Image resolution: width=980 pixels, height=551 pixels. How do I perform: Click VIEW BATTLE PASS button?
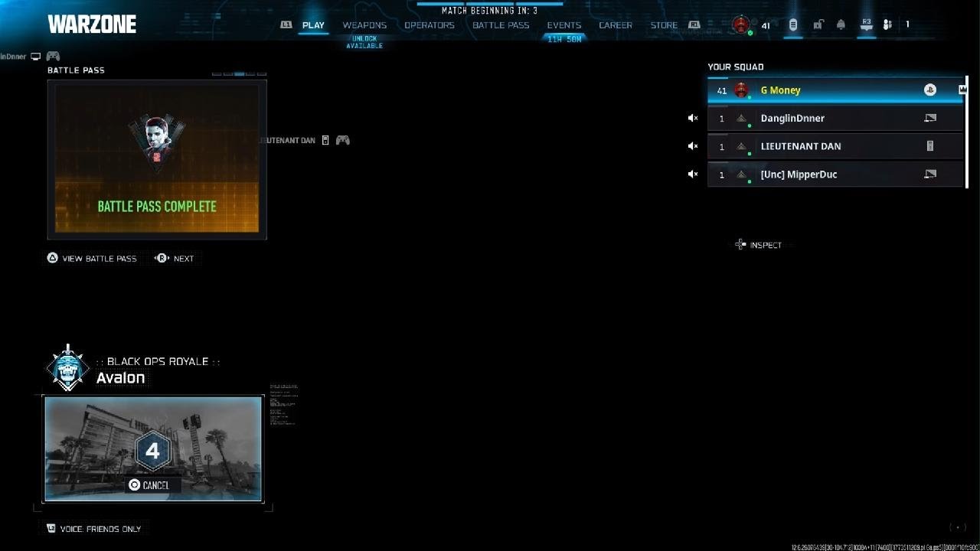click(92, 259)
